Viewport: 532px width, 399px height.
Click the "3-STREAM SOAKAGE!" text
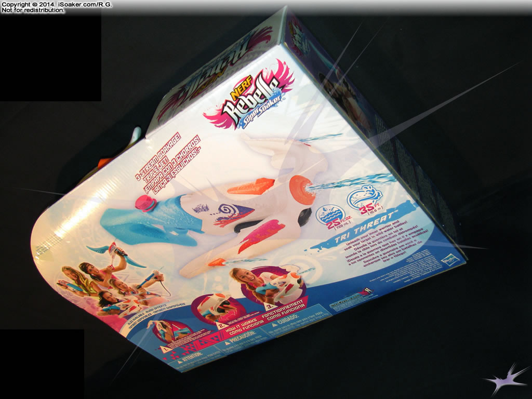[x=158, y=157]
